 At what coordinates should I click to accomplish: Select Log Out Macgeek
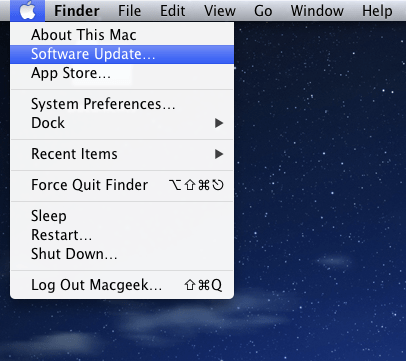pos(122,285)
